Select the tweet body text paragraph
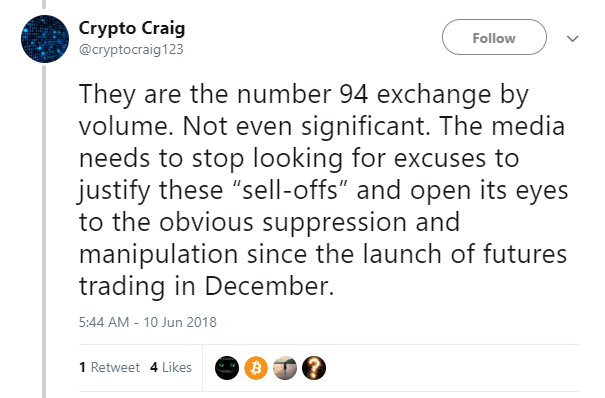The image size is (605, 398). coord(323,190)
